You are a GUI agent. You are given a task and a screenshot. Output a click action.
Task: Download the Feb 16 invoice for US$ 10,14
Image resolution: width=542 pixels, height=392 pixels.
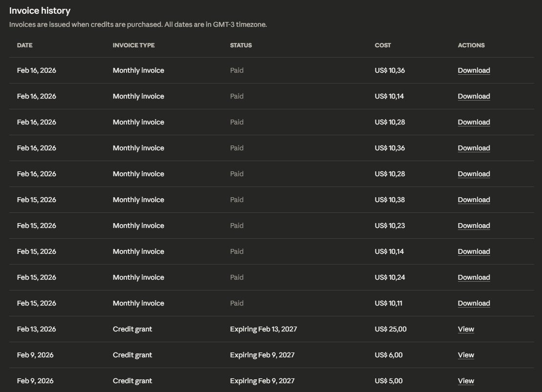(474, 96)
